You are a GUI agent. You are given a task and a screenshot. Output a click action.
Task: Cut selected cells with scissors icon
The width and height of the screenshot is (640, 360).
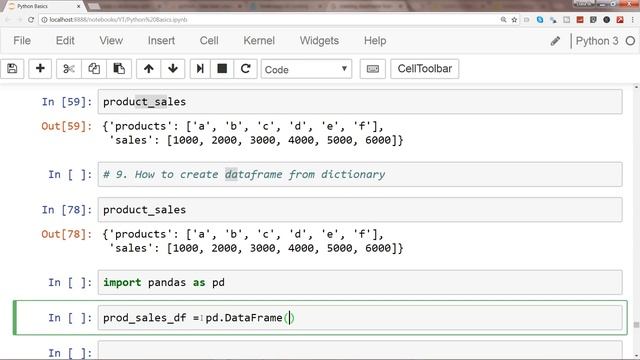coord(69,69)
